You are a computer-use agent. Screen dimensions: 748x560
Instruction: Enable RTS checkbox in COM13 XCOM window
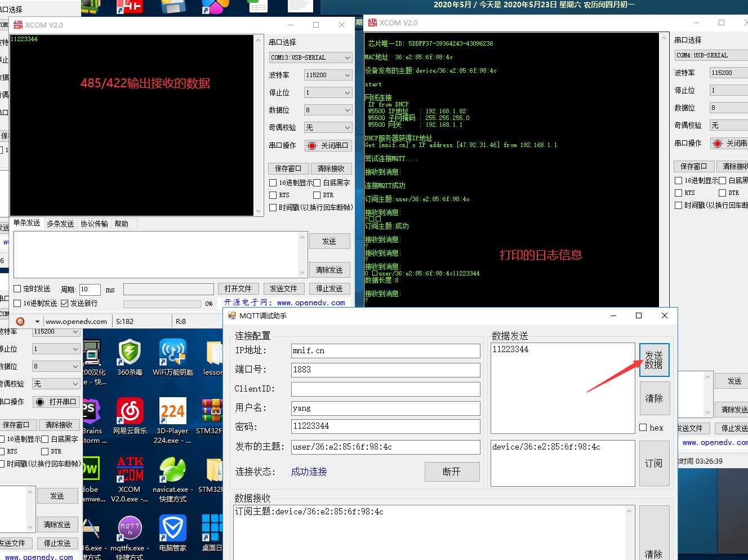[273, 195]
